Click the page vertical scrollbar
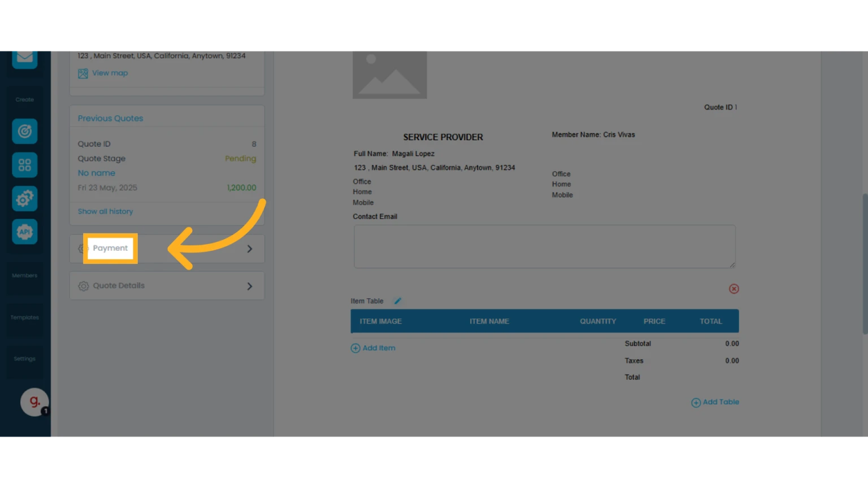This screenshot has width=868, height=488. point(865,264)
